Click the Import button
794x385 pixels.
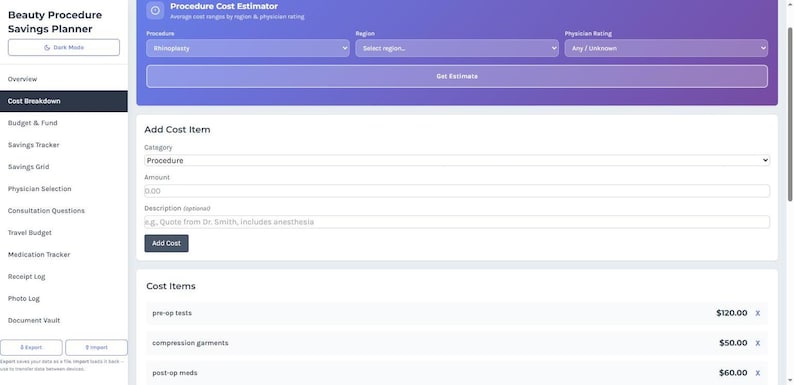coord(96,348)
